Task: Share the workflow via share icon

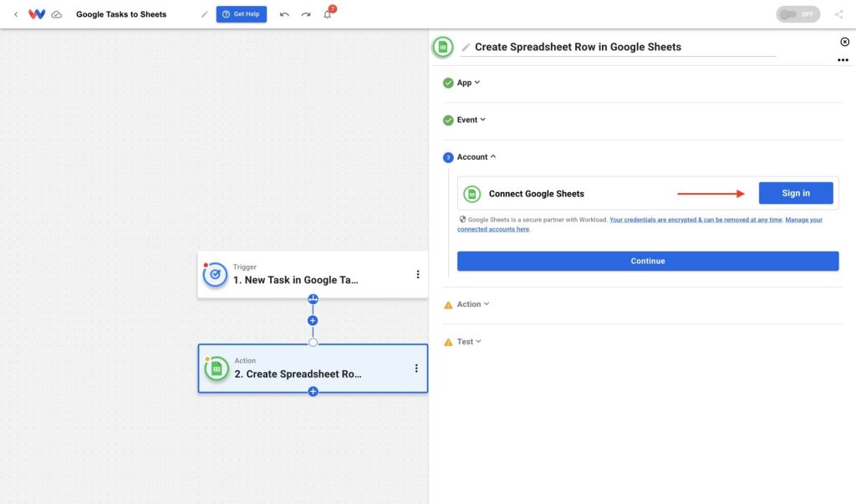Action: coord(838,14)
